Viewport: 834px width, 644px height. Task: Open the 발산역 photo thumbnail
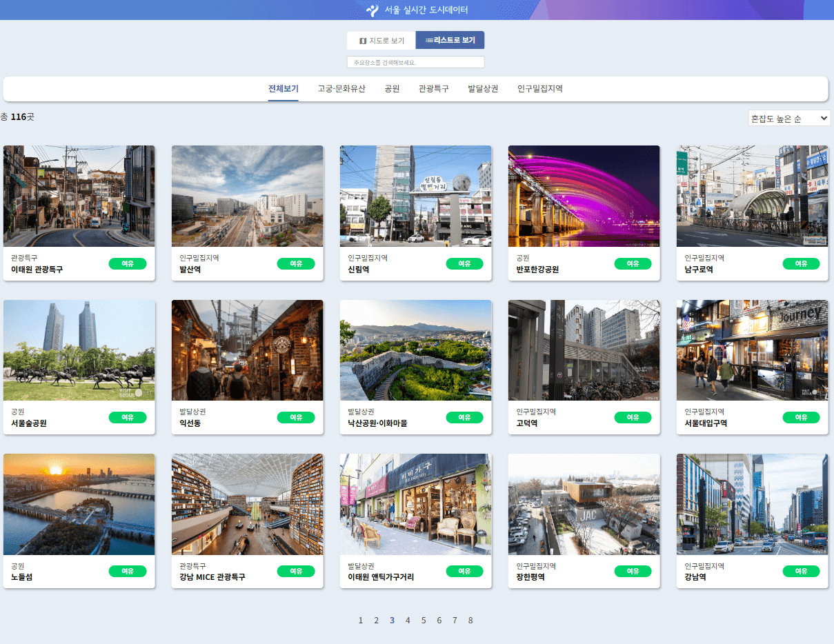248,196
